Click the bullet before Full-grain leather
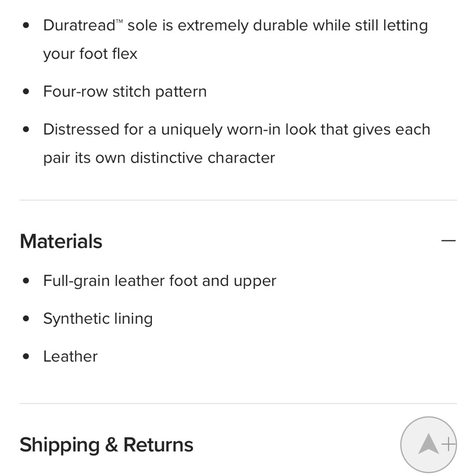476x476 pixels. coord(27,280)
